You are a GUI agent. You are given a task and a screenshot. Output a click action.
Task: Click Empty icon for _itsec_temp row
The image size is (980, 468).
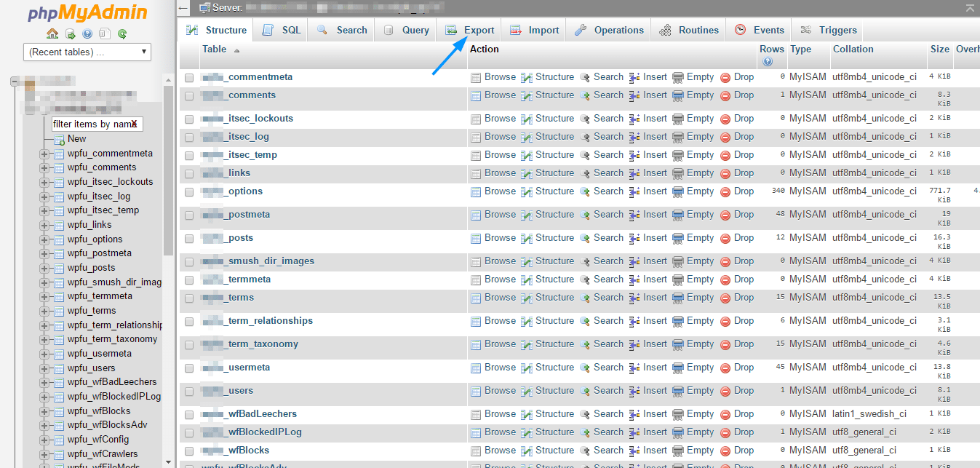coord(678,155)
